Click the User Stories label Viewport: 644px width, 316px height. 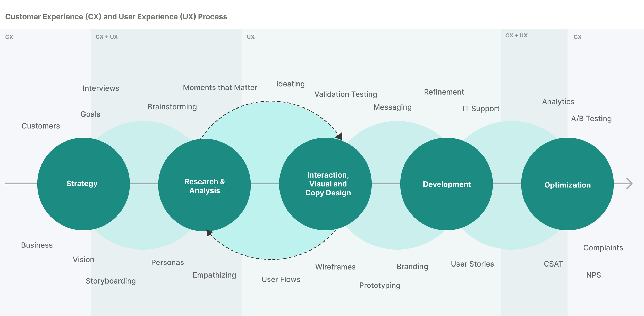point(472,264)
